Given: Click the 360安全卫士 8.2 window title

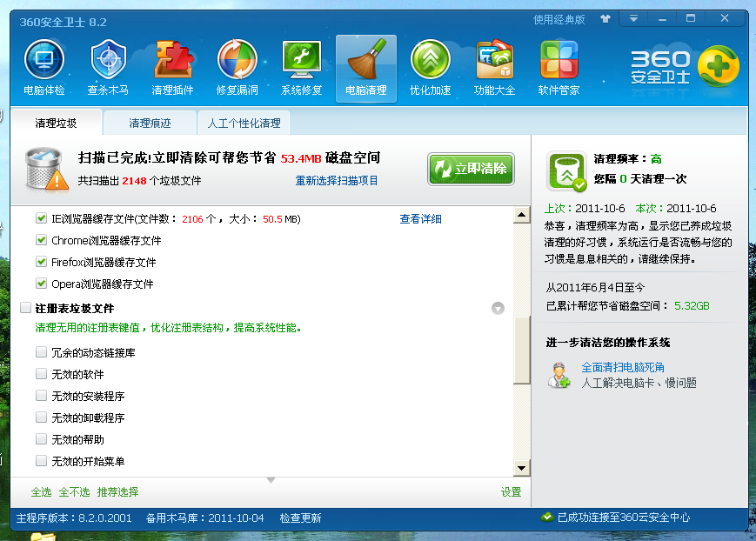Looking at the screenshot, I should [x=64, y=23].
